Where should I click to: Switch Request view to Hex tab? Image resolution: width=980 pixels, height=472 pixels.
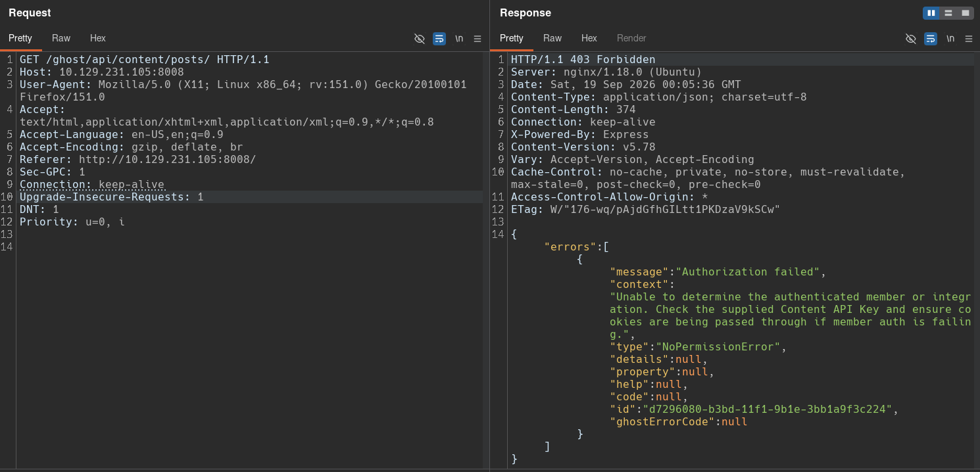pyautogui.click(x=98, y=38)
